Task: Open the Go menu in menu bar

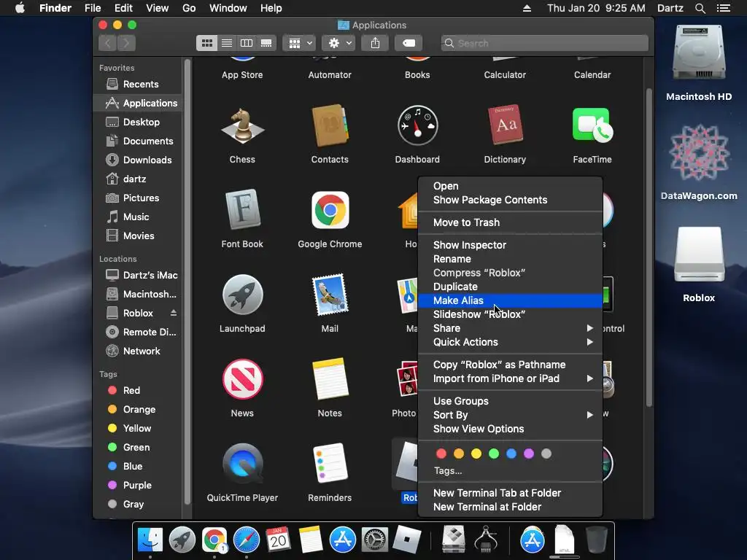Action: [x=189, y=8]
